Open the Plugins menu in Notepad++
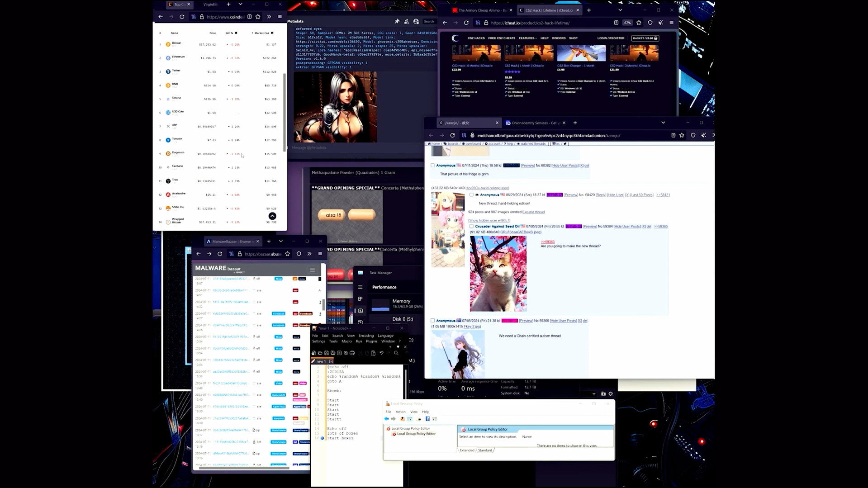This screenshot has height=488, width=868. 371,341
